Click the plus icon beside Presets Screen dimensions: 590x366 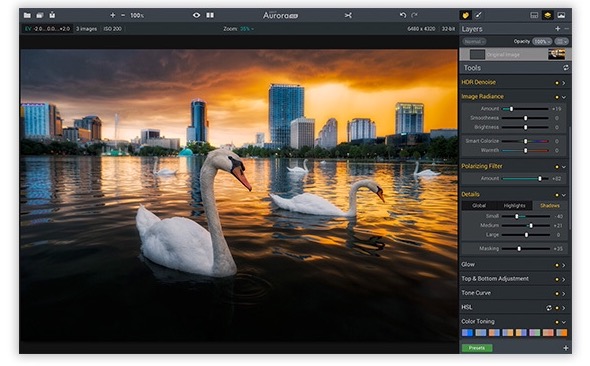(566, 348)
